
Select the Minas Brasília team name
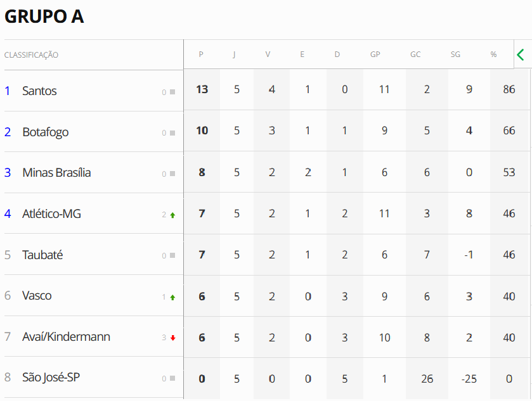coord(56,173)
